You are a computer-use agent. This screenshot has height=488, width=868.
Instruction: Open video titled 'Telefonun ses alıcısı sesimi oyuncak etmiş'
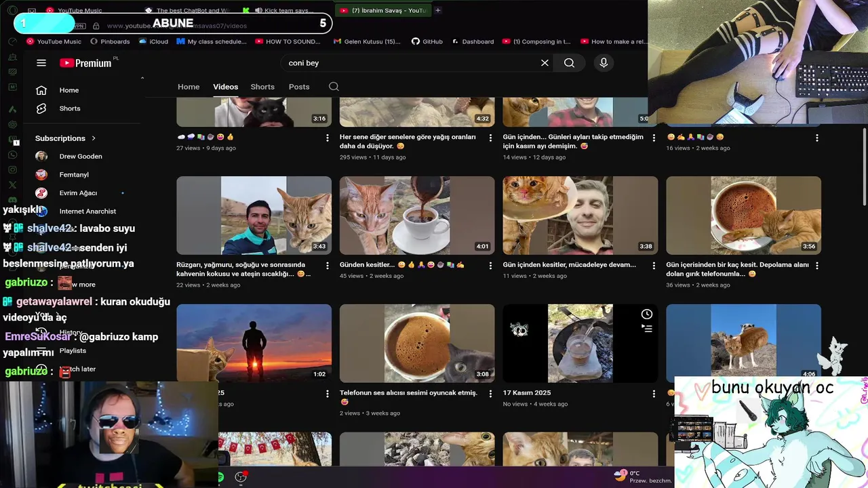pyautogui.click(x=408, y=397)
